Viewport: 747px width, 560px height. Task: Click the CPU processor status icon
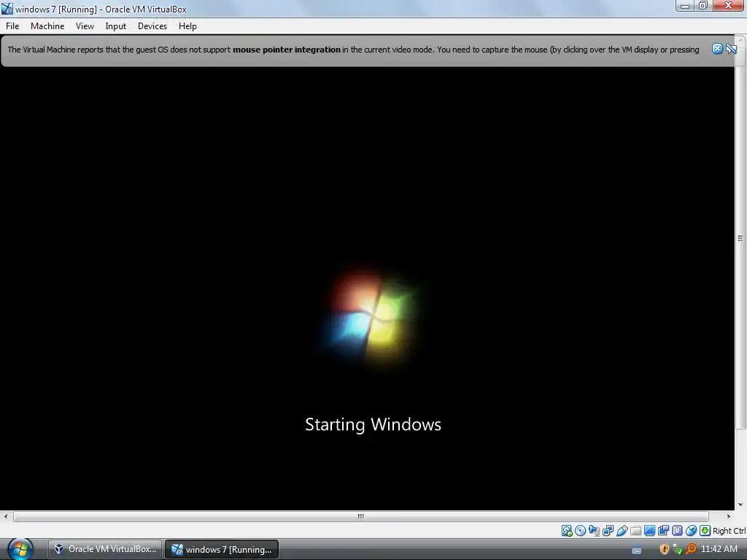point(677,531)
